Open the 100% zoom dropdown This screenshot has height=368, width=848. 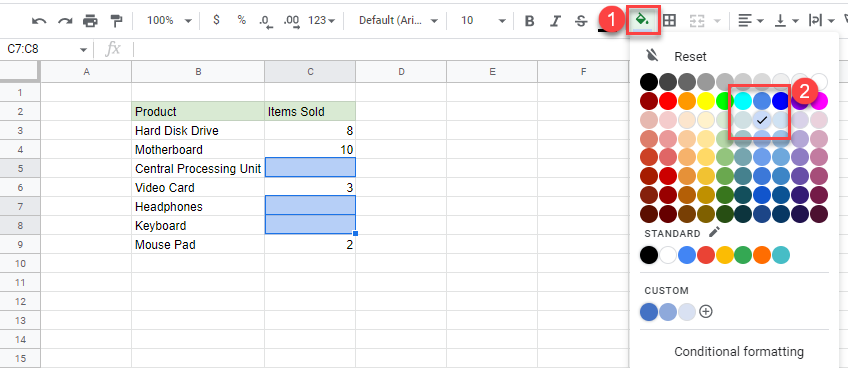(169, 21)
